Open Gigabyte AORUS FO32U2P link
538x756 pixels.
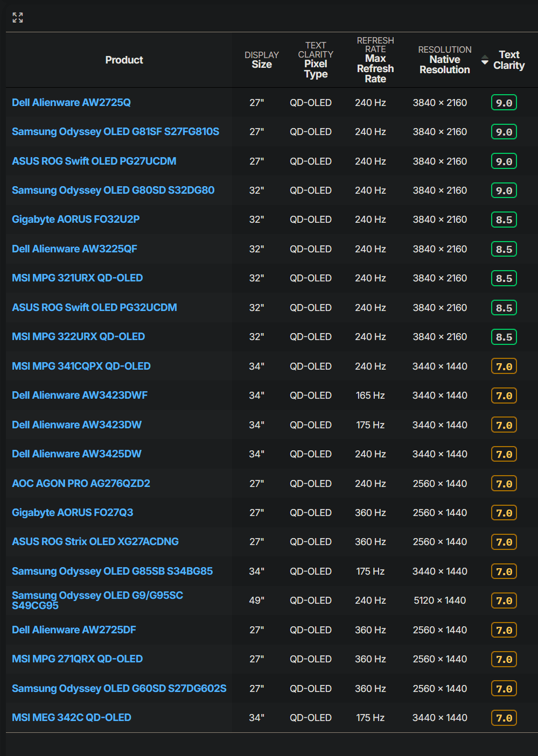click(76, 219)
